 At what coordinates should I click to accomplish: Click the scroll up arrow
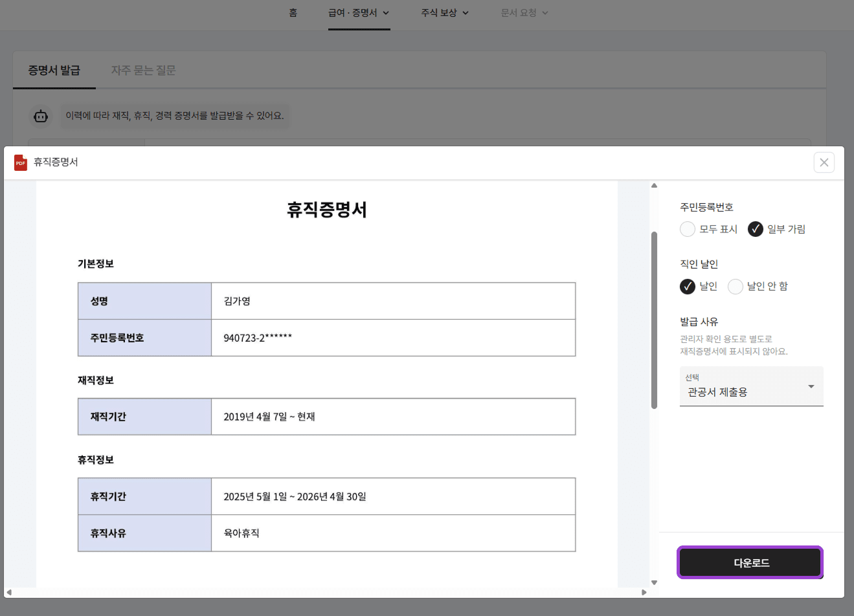pos(654,186)
